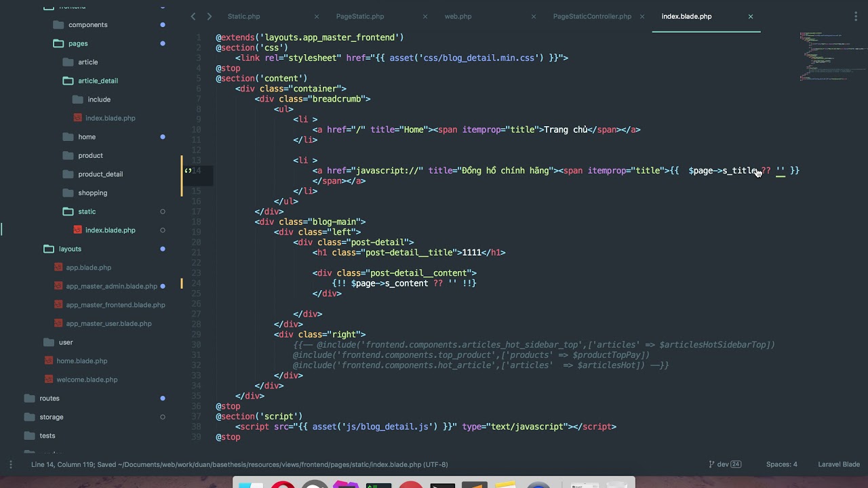Go to previous tab with left arrow
This screenshot has height=488, width=868.
[193, 16]
